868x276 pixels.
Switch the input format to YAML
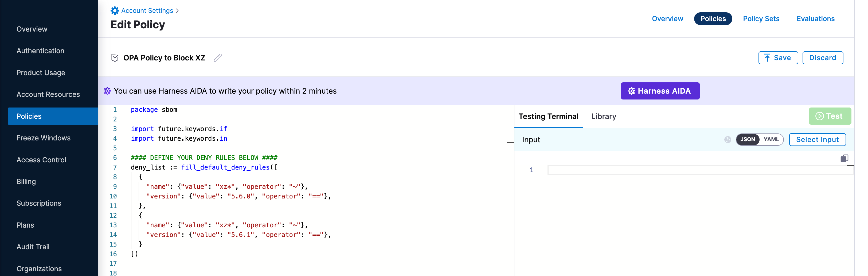click(771, 139)
